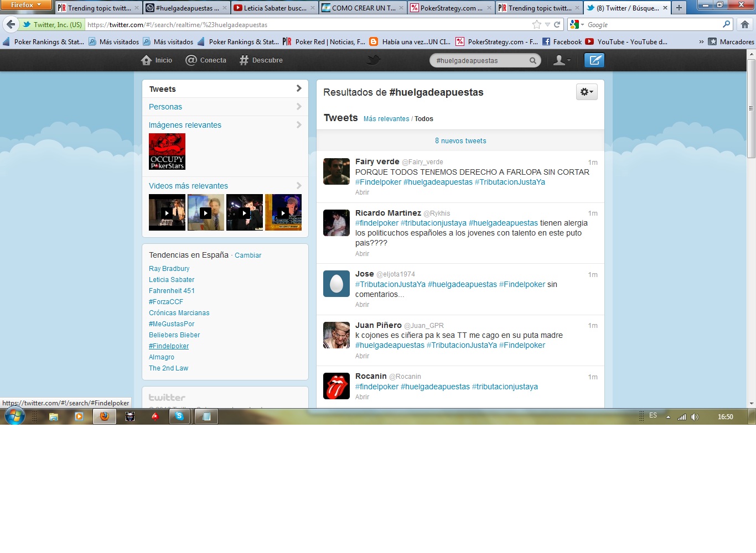This screenshot has height=553, width=756.
Task: Open volume speaker tray icon
Action: 695,417
